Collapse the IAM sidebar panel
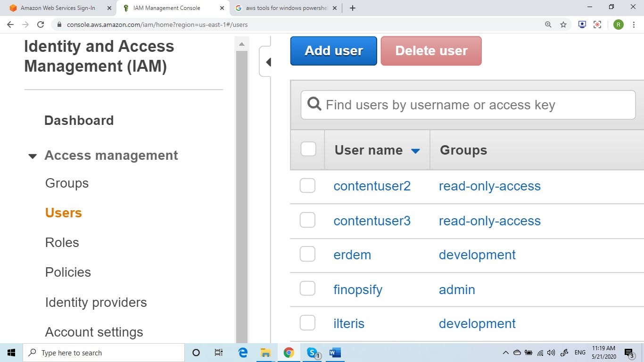 [268, 62]
